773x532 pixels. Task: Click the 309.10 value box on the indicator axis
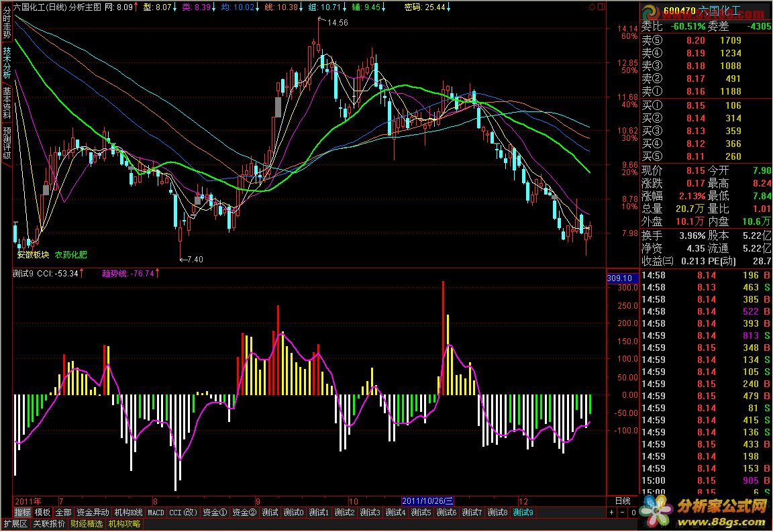(x=621, y=278)
